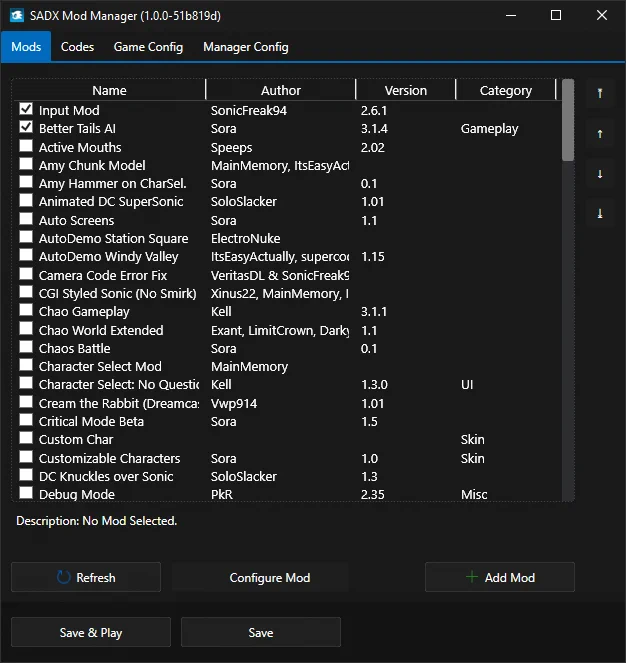Click the mod list scrollbar thumb
Image resolution: width=626 pixels, height=663 pixels.
(x=568, y=121)
